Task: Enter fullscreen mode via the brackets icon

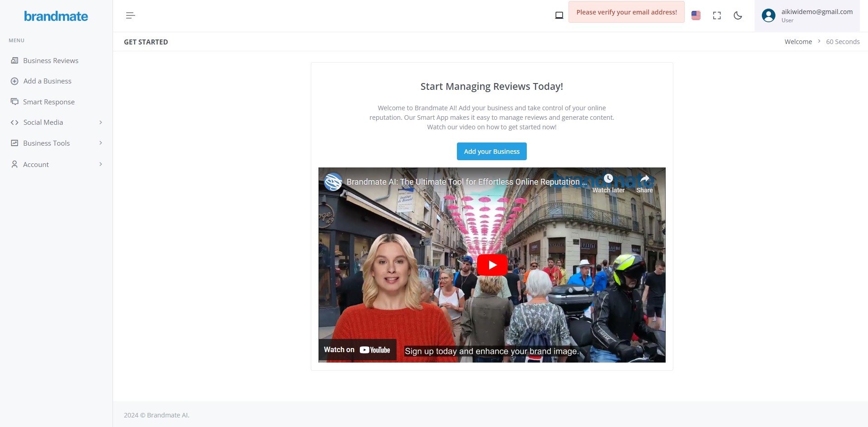Action: [x=717, y=15]
